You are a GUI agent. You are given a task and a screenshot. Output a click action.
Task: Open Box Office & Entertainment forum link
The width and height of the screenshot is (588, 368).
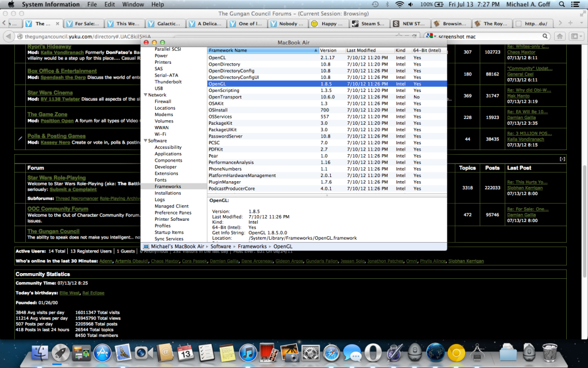pyautogui.click(x=62, y=71)
